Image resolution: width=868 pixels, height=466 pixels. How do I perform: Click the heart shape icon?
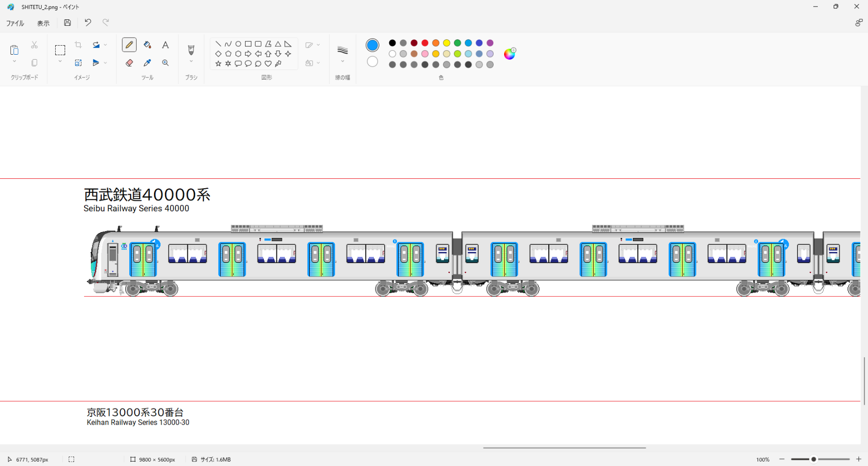pyautogui.click(x=268, y=64)
